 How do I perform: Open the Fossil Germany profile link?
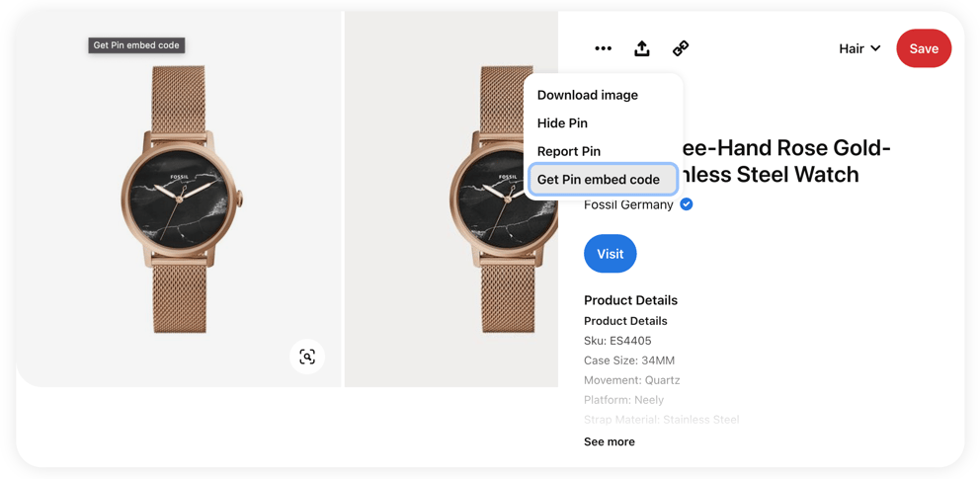pos(628,204)
